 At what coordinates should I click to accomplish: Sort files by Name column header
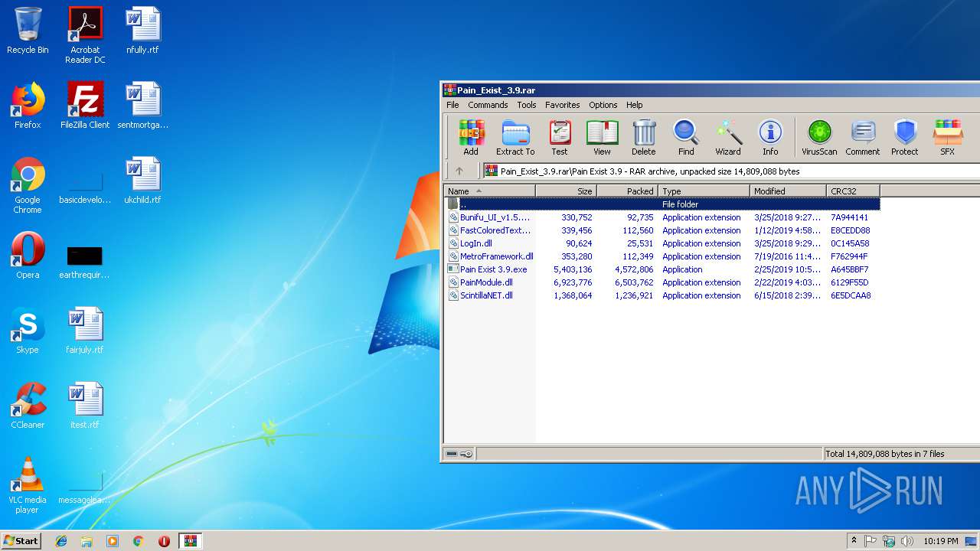pos(490,191)
